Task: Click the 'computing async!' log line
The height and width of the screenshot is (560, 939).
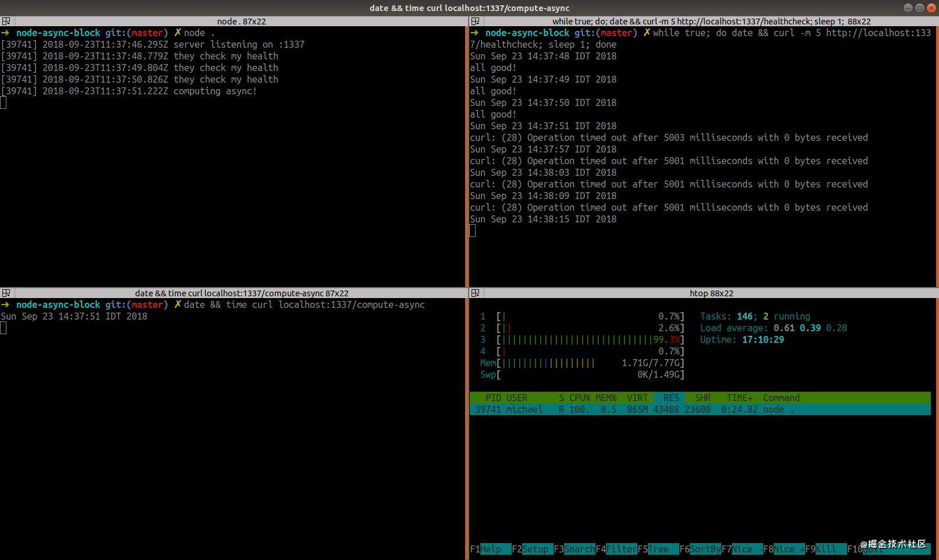Action: pos(129,91)
